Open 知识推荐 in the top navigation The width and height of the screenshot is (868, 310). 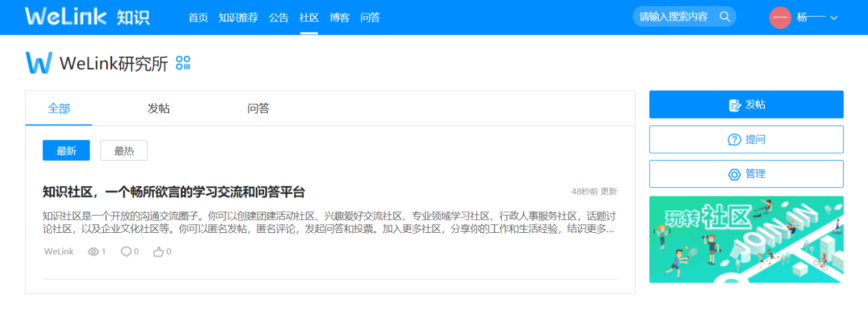(x=238, y=18)
